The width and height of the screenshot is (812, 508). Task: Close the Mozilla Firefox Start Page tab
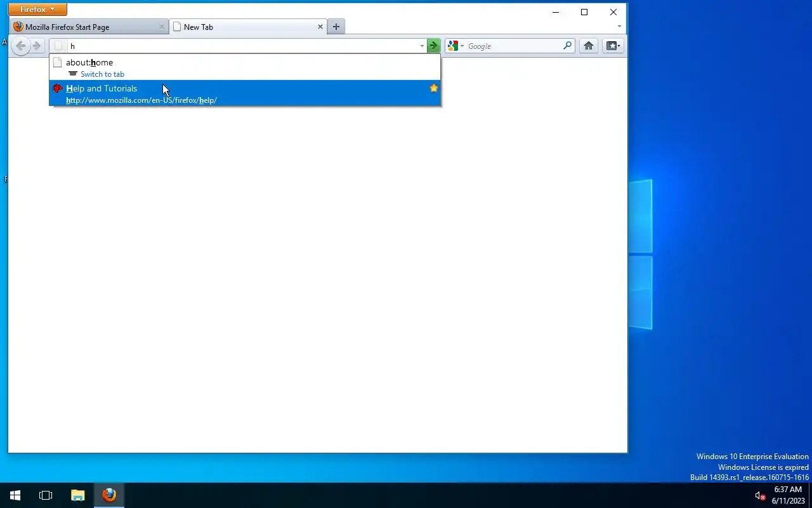coord(161,27)
